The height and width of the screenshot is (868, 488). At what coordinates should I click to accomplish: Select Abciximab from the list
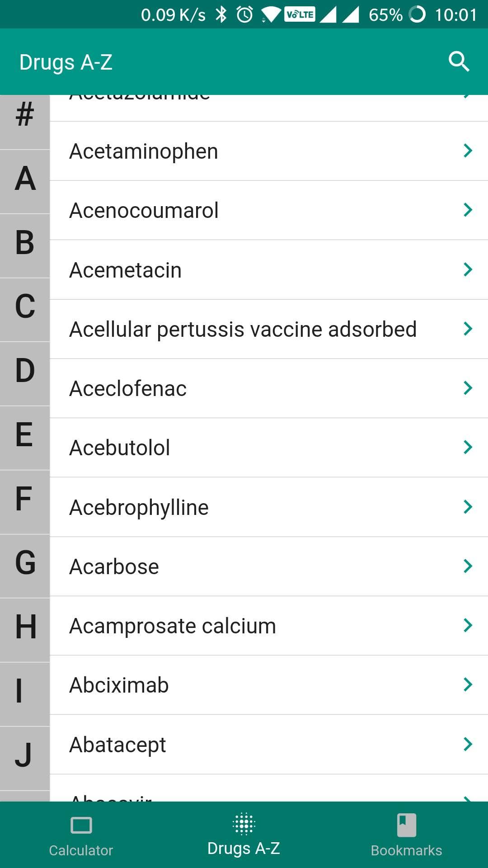click(269, 685)
